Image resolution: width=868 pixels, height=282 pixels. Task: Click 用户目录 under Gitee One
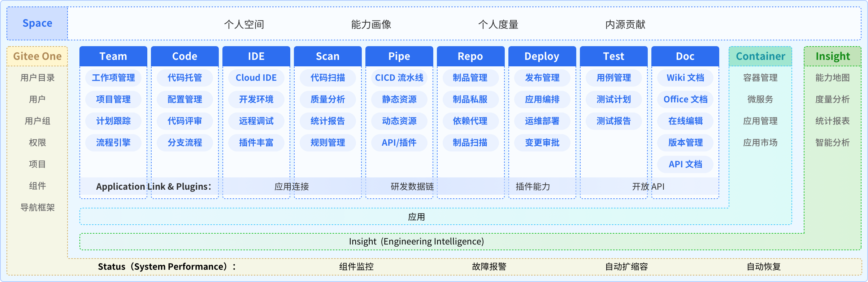(x=37, y=78)
